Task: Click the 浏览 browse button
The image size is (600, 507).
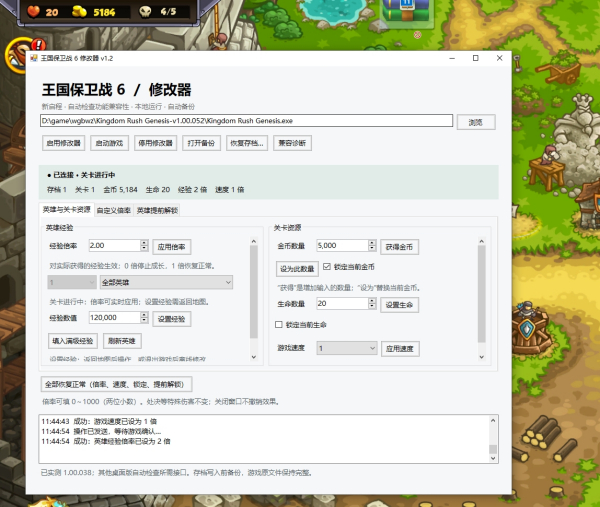Action: [476, 122]
